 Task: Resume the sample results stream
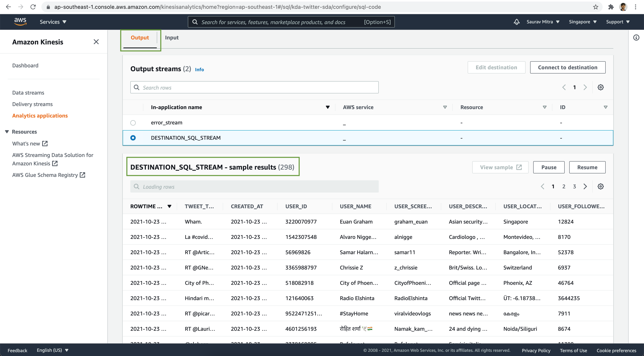point(587,167)
